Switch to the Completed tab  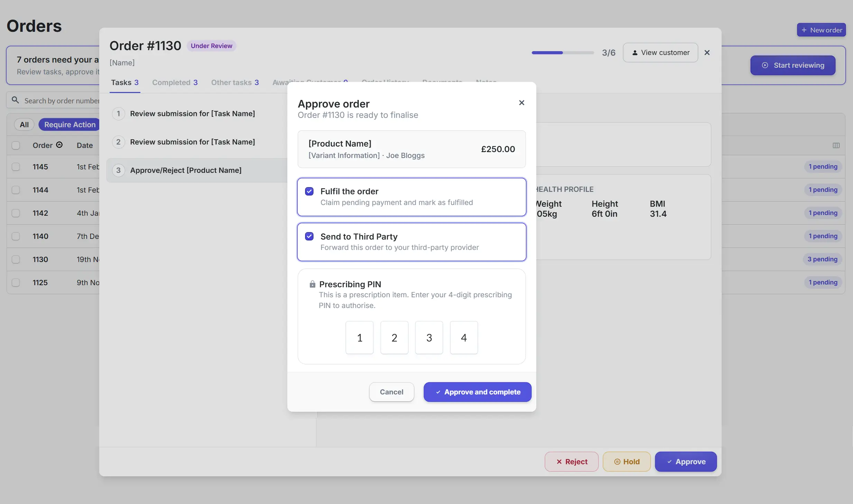point(175,82)
